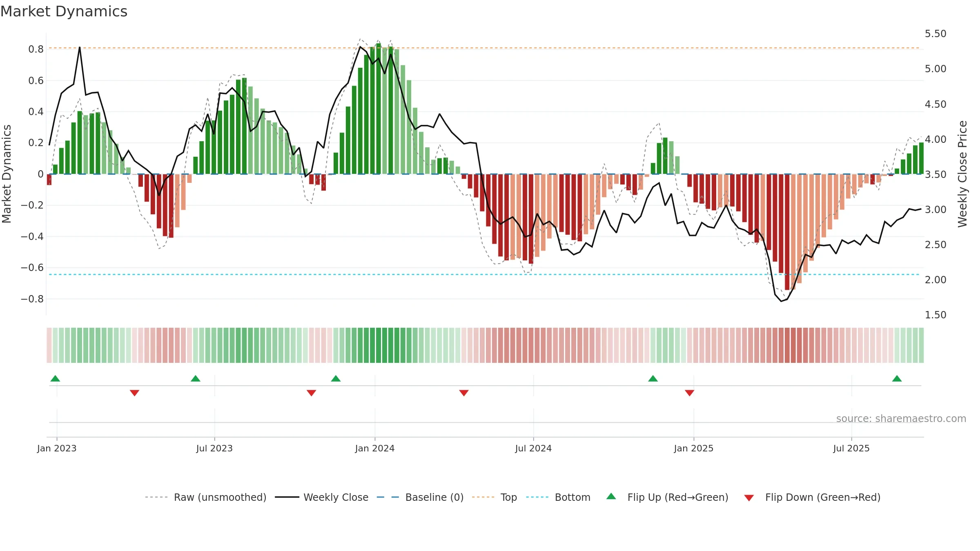980x551 pixels.
Task: Select the flip-down marker just before Jan 2025
Action: click(690, 393)
